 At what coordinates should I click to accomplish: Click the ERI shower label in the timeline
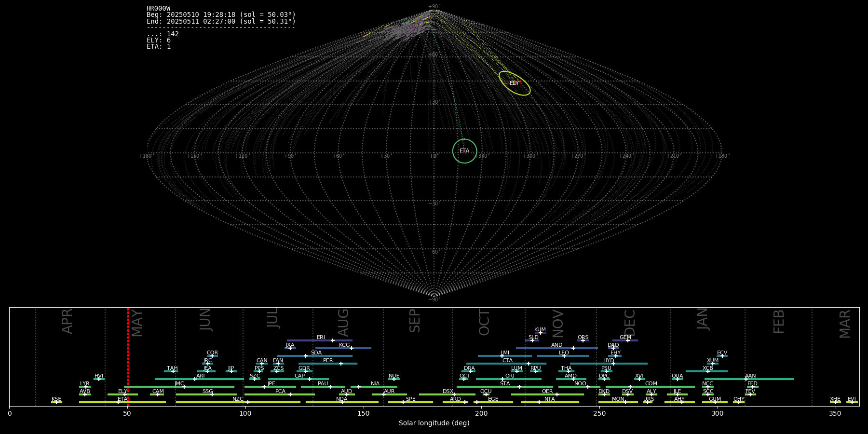pyautogui.click(x=321, y=338)
